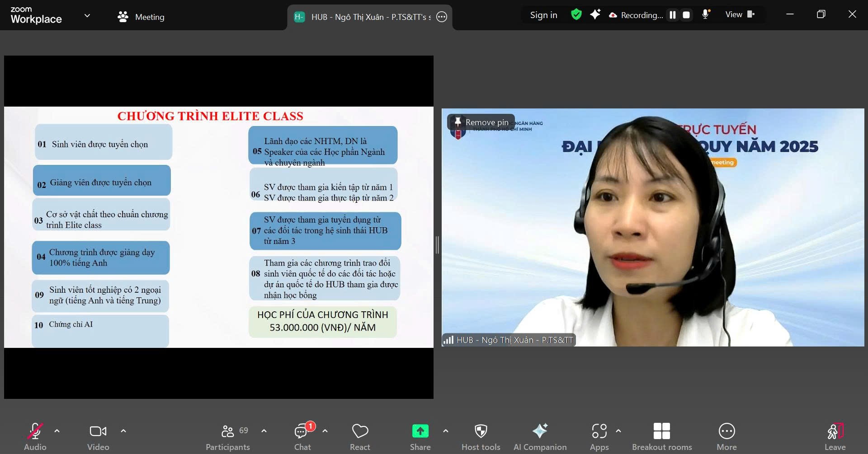Click the name label HUB - Ngô Thị Xuân - P.TS&TT
The height and width of the screenshot is (454, 868).
coord(514,340)
